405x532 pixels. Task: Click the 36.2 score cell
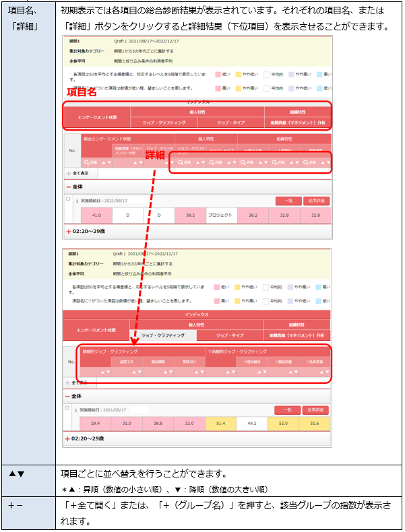click(253, 215)
